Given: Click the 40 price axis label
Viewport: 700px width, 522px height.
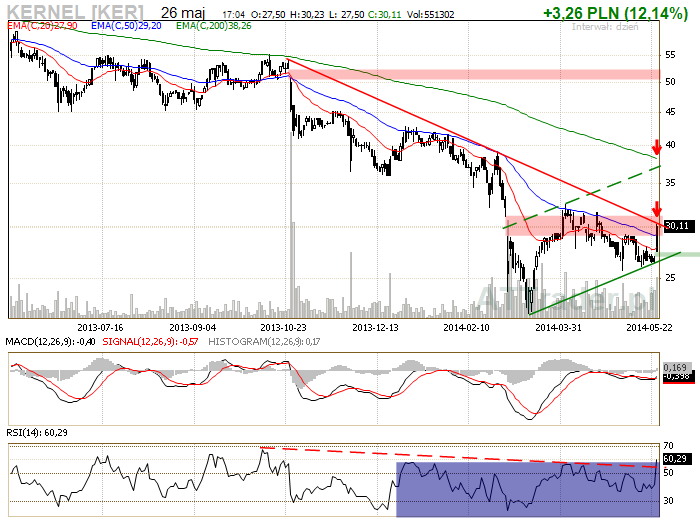Looking at the screenshot, I should click(670, 145).
